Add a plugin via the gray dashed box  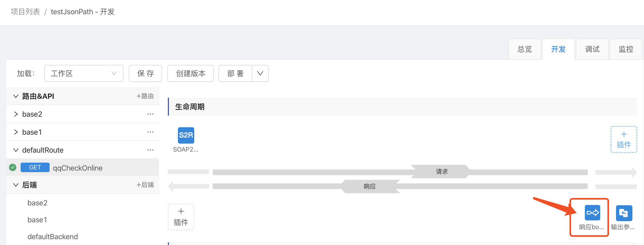point(181,217)
